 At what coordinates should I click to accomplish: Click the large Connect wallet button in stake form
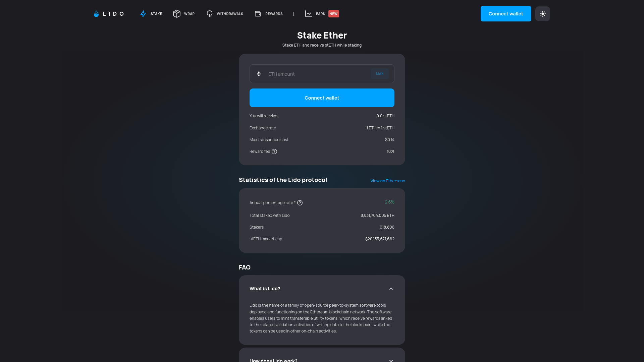pyautogui.click(x=322, y=98)
